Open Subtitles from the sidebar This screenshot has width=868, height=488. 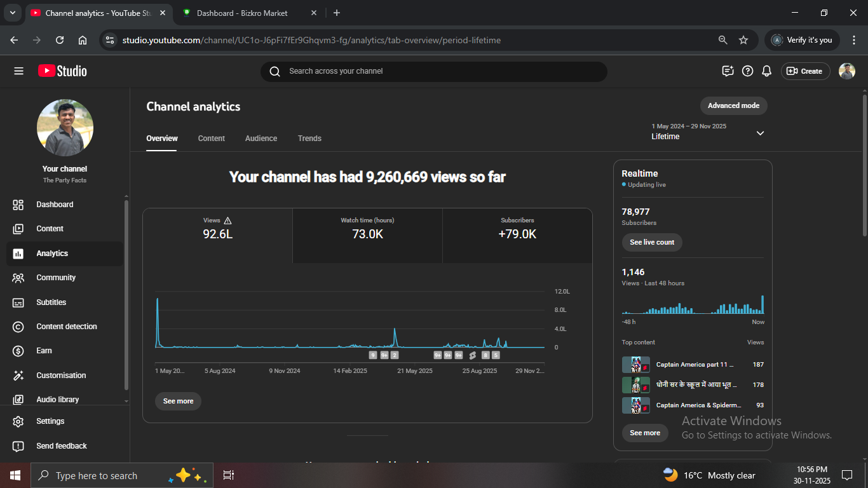51,302
